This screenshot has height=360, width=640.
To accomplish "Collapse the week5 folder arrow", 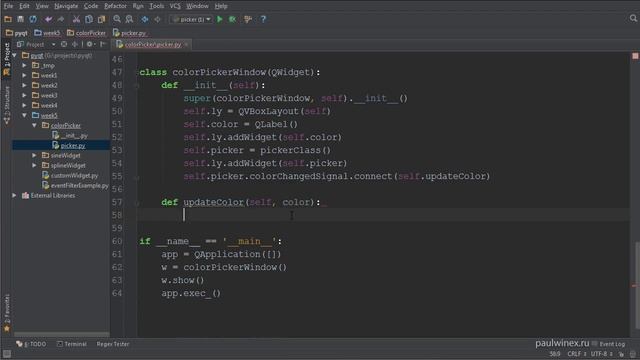I will point(24,116).
